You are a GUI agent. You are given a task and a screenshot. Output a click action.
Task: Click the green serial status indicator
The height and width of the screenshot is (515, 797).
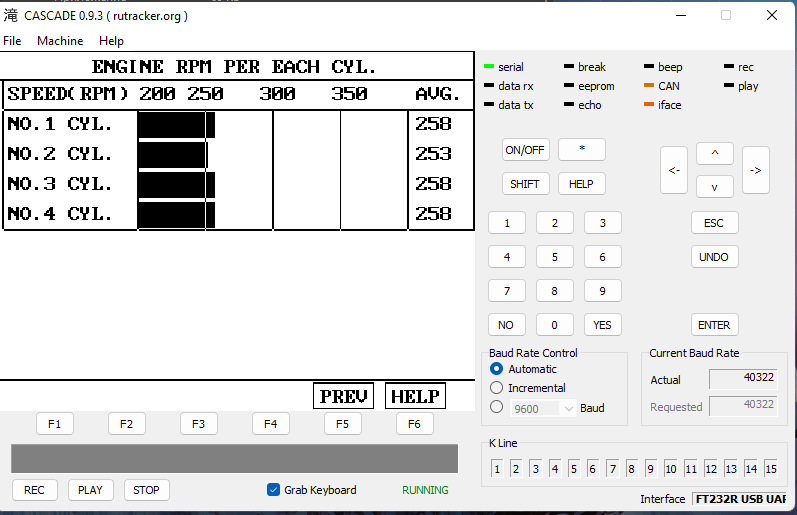(x=488, y=67)
